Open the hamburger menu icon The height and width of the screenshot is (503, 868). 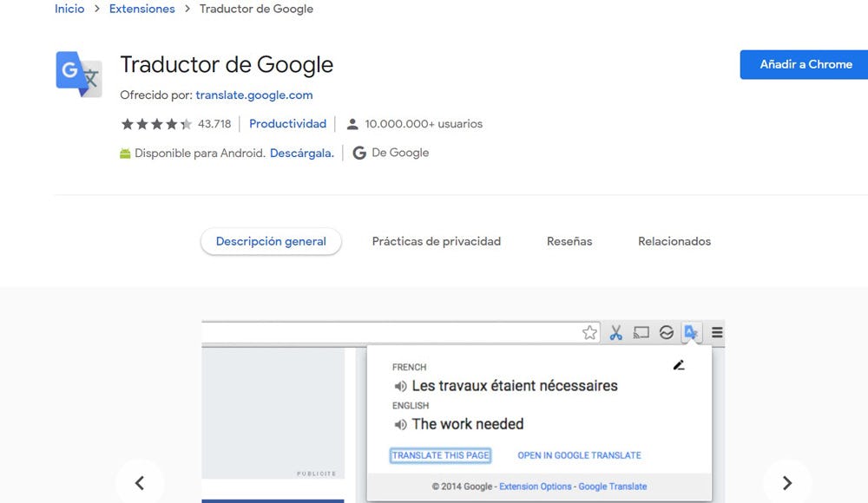click(717, 333)
